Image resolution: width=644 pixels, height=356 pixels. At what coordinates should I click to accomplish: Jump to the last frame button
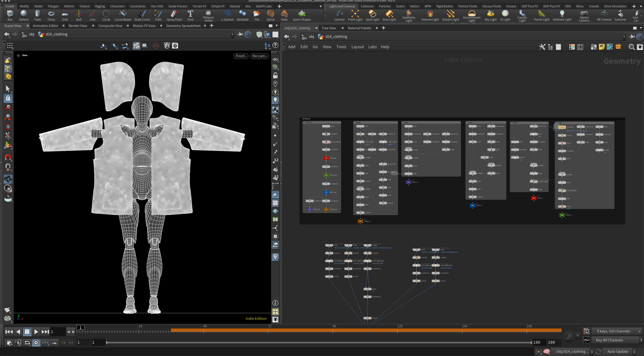click(x=45, y=332)
